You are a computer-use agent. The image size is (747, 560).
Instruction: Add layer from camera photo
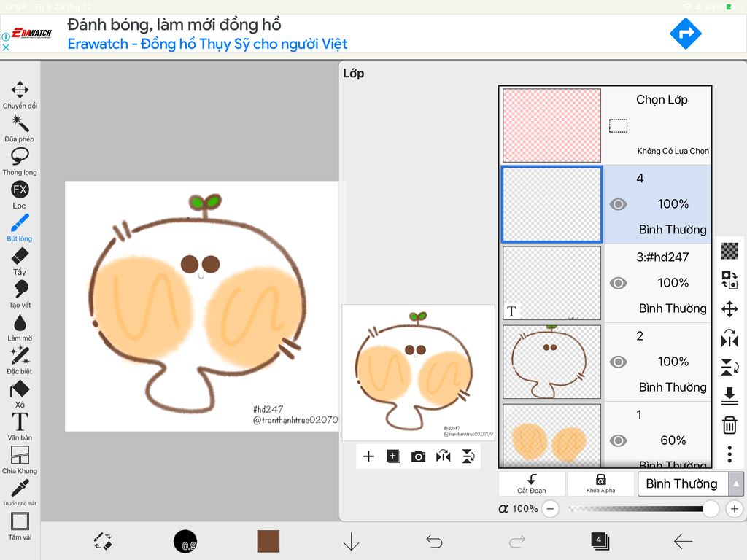[x=418, y=456]
